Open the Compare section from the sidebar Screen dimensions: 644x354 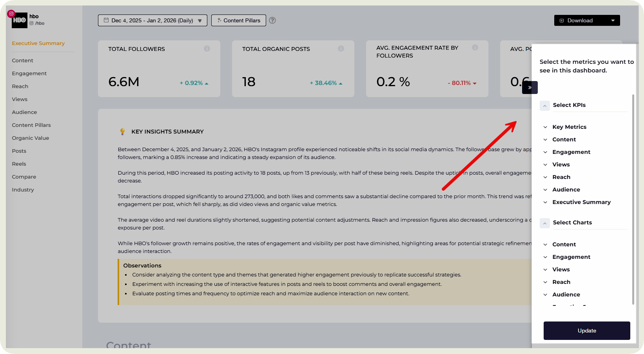pyautogui.click(x=24, y=177)
